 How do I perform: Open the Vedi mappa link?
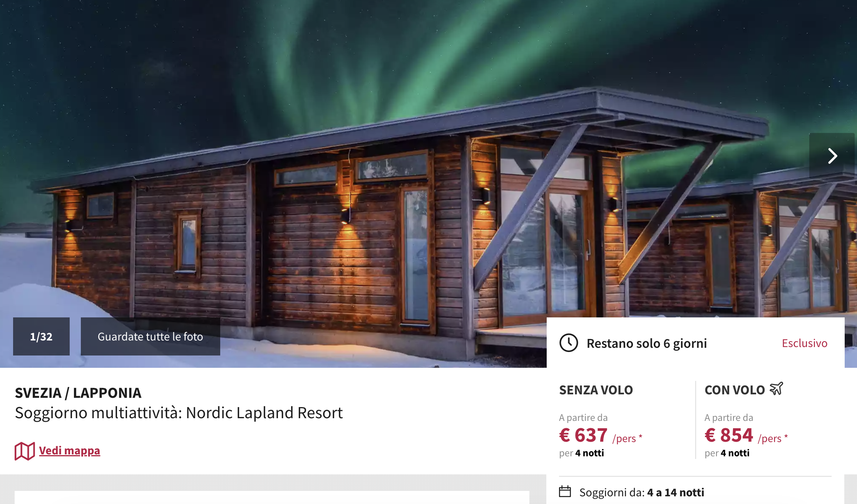(x=70, y=451)
